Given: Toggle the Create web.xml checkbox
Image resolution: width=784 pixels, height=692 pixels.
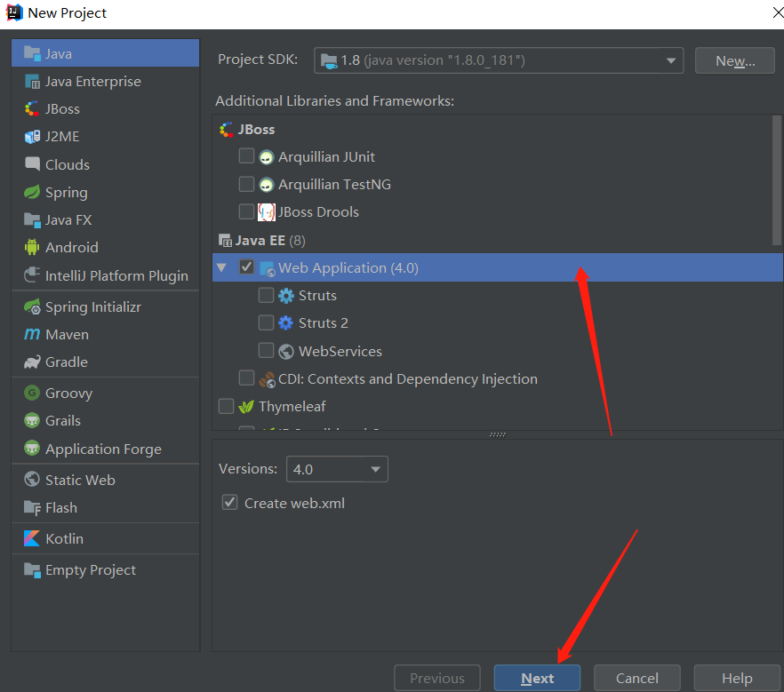Looking at the screenshot, I should 230,502.
